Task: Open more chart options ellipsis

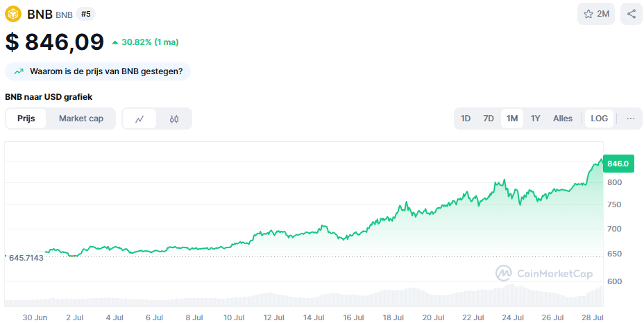Action: click(631, 119)
